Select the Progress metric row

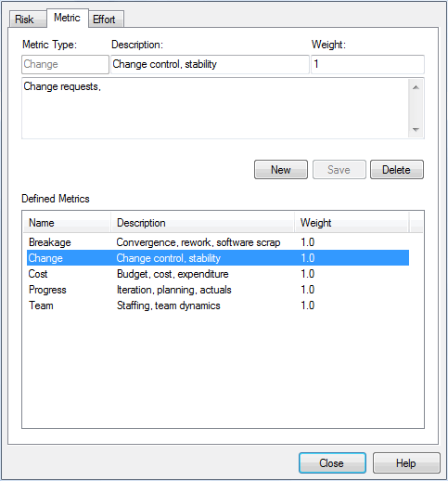[218, 290]
